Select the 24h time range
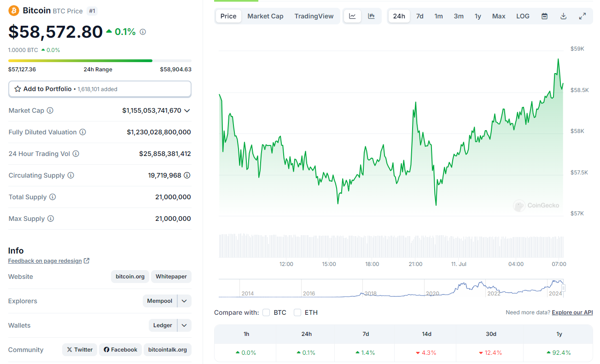The height and width of the screenshot is (364, 600). click(x=399, y=16)
